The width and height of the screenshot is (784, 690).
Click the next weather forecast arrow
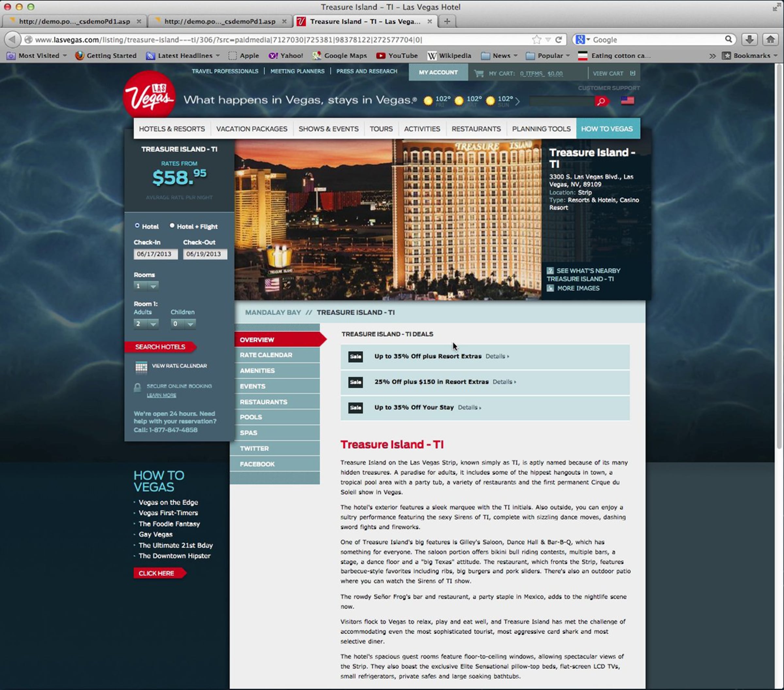point(517,101)
